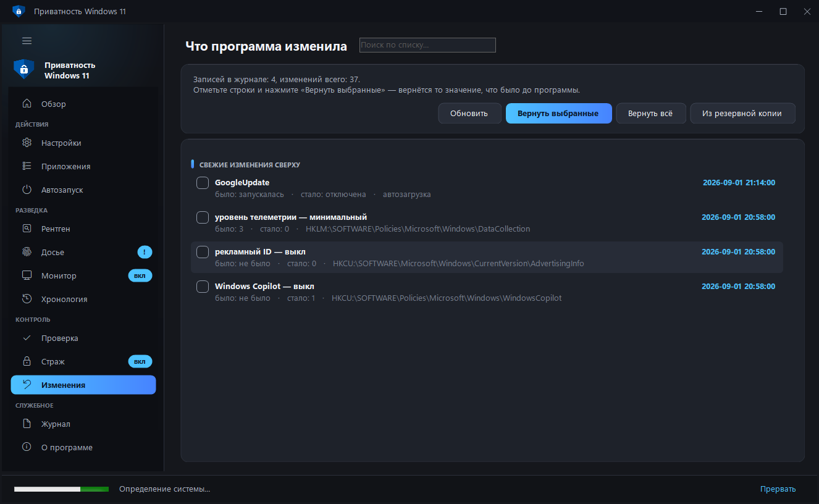Open Автозапуск via its power icon
The height and width of the screenshot is (504, 819).
point(27,190)
